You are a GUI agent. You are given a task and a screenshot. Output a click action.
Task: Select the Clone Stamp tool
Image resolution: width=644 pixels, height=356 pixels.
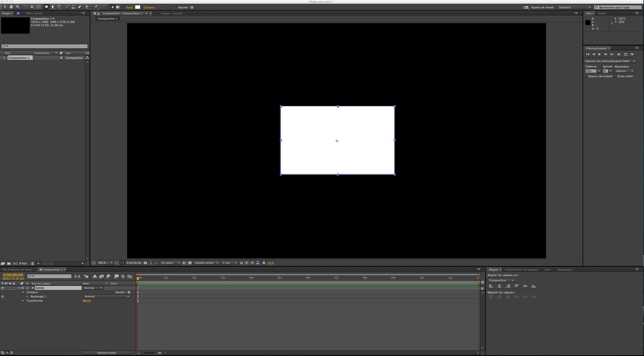[x=73, y=7]
